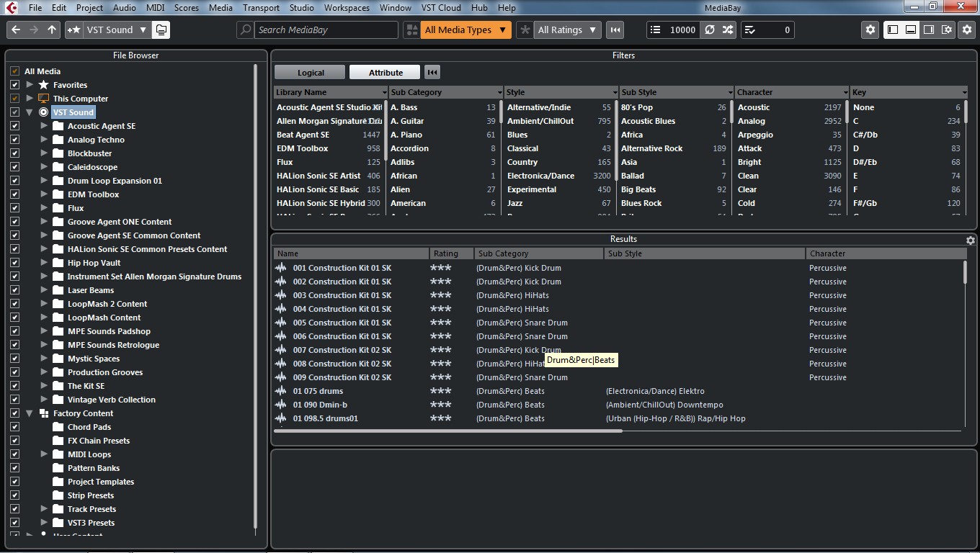The image size is (980, 553).
Task: Shuffle the results list
Action: pos(728,30)
